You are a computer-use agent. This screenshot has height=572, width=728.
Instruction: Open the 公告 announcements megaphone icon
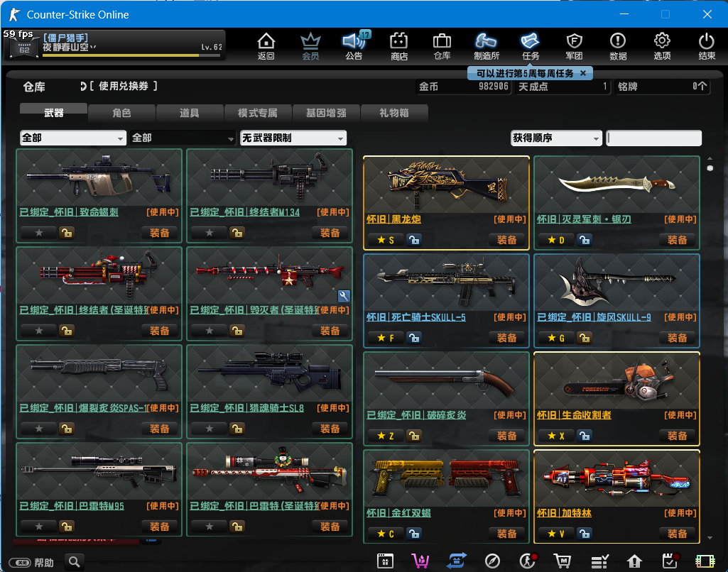click(354, 46)
